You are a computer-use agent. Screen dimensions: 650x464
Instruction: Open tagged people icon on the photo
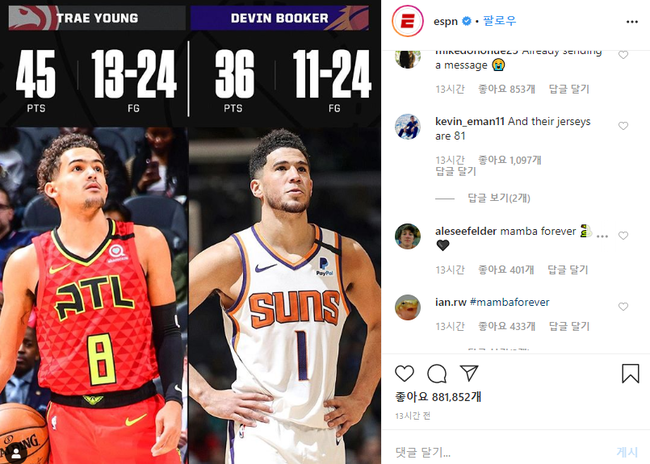coord(17,453)
